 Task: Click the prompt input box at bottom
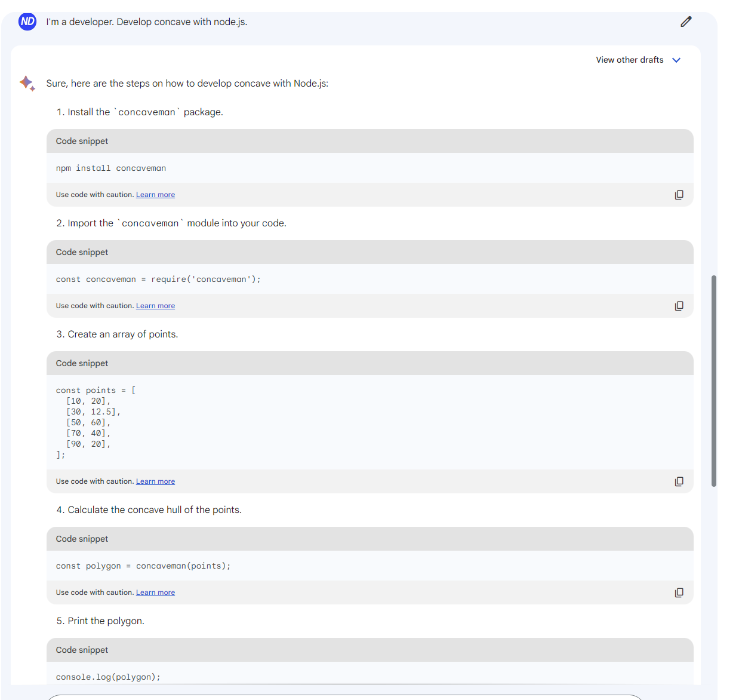344,697
